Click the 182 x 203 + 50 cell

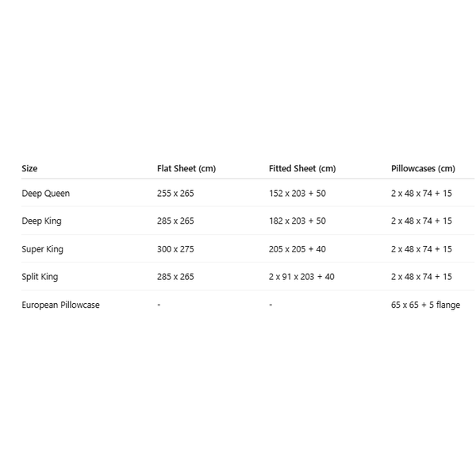(297, 221)
